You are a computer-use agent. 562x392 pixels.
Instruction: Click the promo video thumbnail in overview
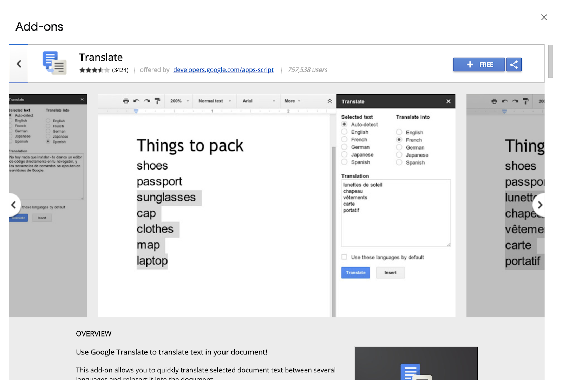416,364
